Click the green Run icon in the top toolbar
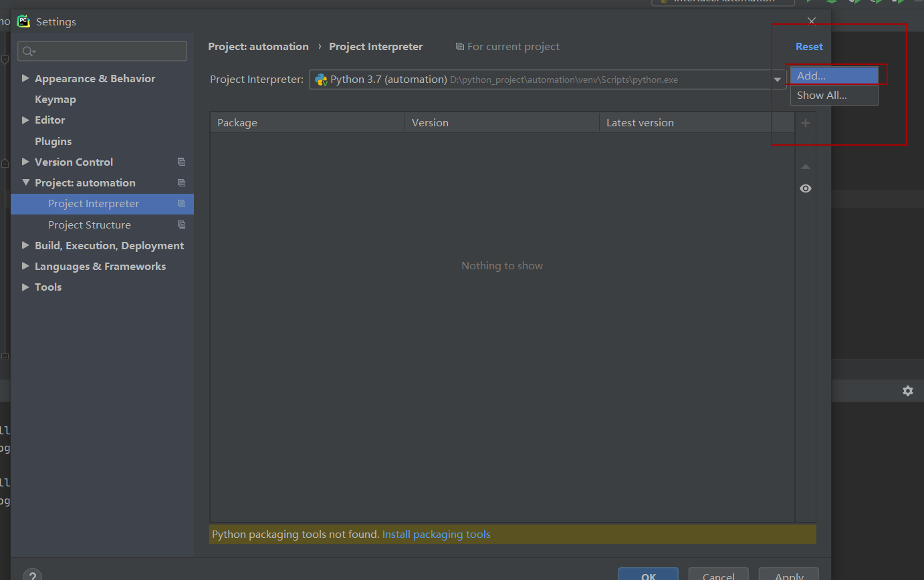The width and height of the screenshot is (924, 580). [x=810, y=1]
